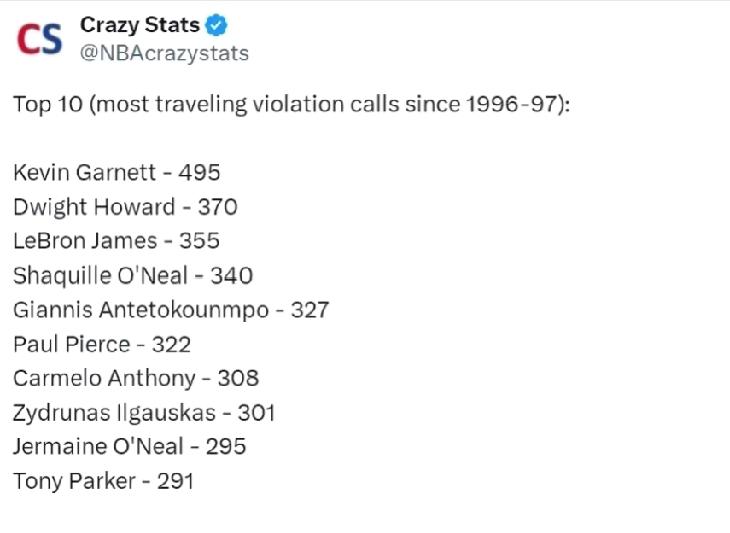730x533 pixels.
Task: Click the Tony Parker - 291 entry
Action: pos(103,481)
